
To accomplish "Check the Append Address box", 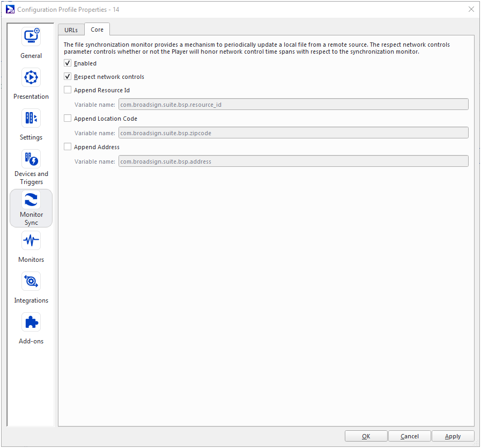I will point(68,147).
